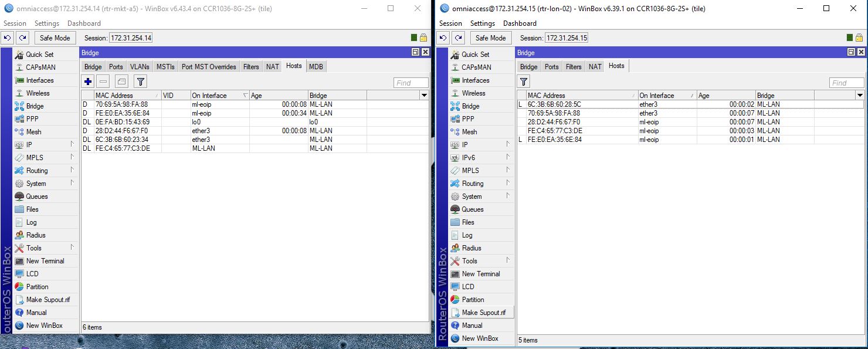Viewport: 868px width, 349px height.
Task: Click the redo arrow in rtr-mkt-a5 toolbar
Action: [22, 38]
